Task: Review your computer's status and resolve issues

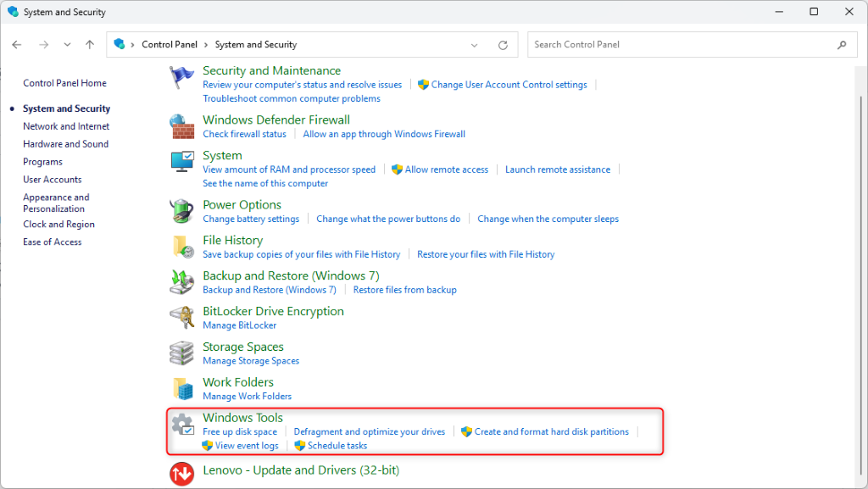Action: [x=303, y=85]
